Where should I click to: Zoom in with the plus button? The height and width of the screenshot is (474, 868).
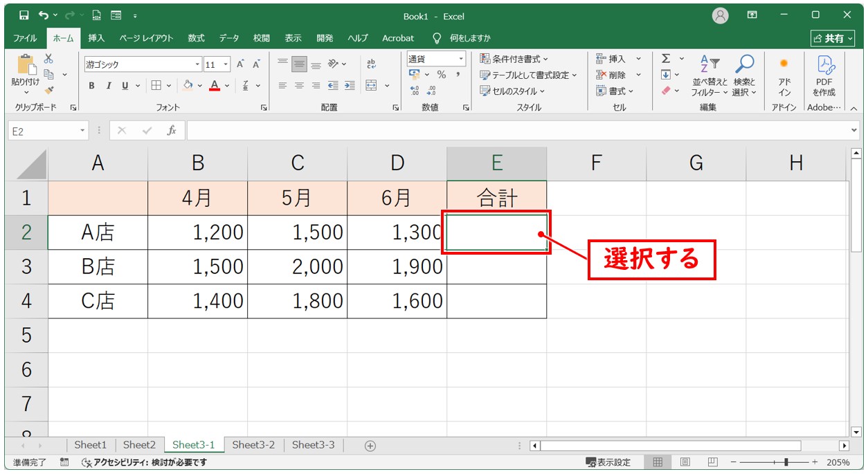pyautogui.click(x=815, y=462)
